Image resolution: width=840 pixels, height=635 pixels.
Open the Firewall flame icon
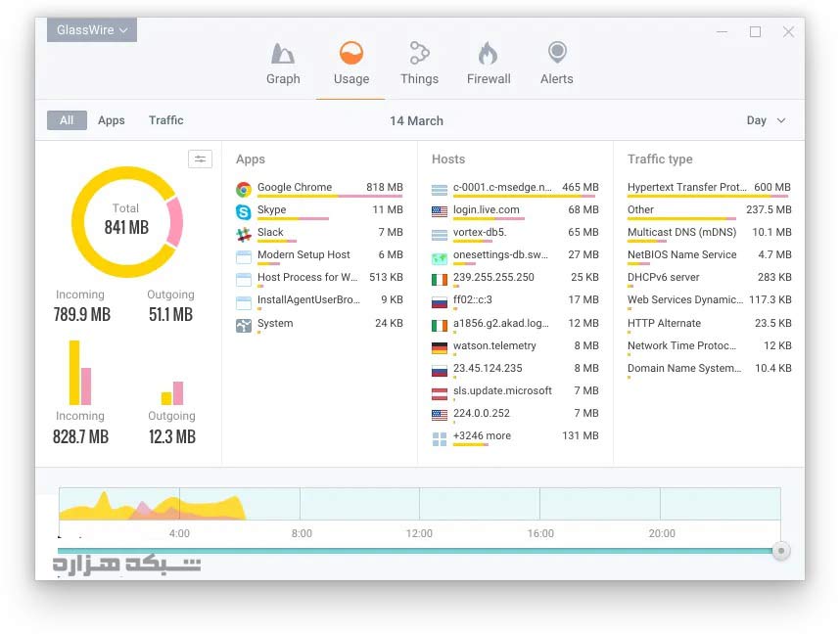(x=488, y=53)
